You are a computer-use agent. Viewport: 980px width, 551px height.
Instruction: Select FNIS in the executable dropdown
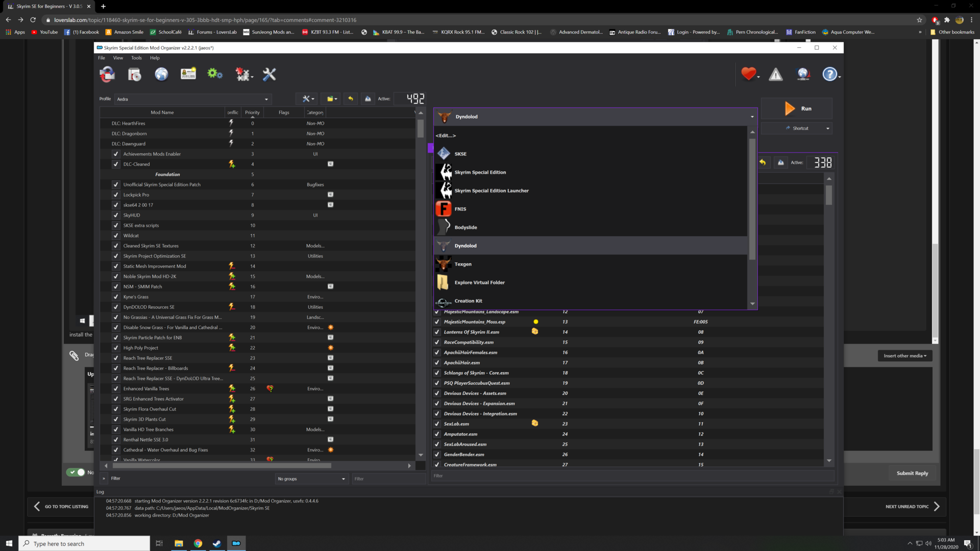[591, 209]
